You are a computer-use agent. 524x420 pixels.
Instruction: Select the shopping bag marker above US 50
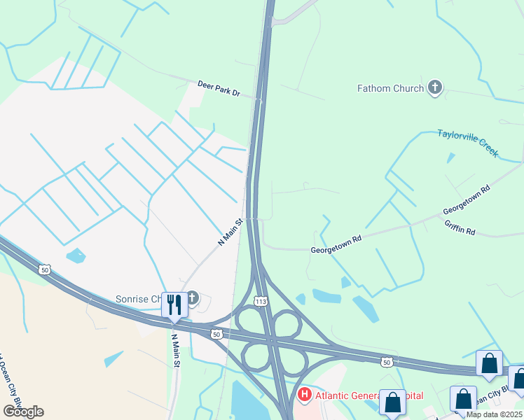489,365
